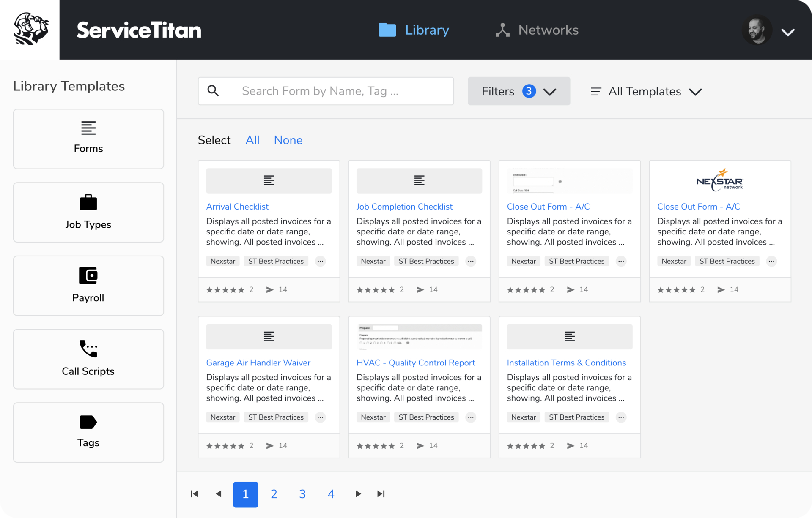Click the ServiceTitan mascot logo
This screenshot has height=518, width=812.
coord(30,30)
